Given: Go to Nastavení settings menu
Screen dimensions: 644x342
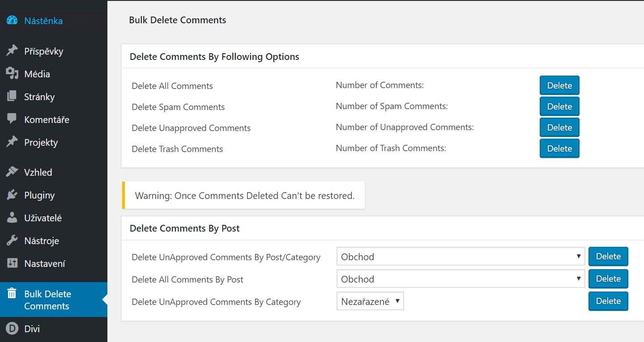Looking at the screenshot, I should point(45,264).
